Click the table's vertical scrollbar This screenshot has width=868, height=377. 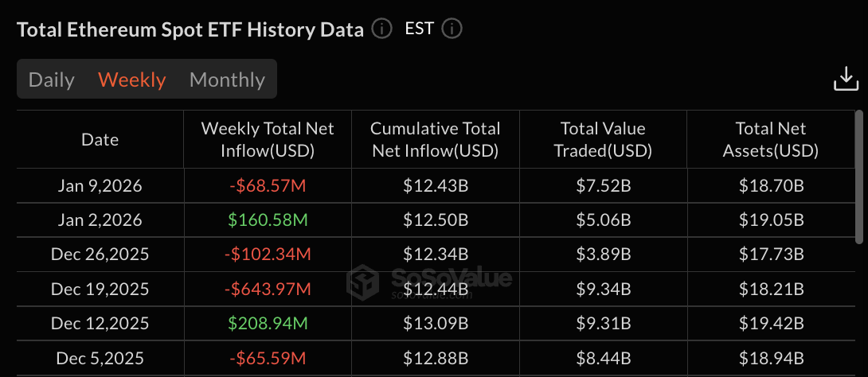pyautogui.click(x=859, y=177)
